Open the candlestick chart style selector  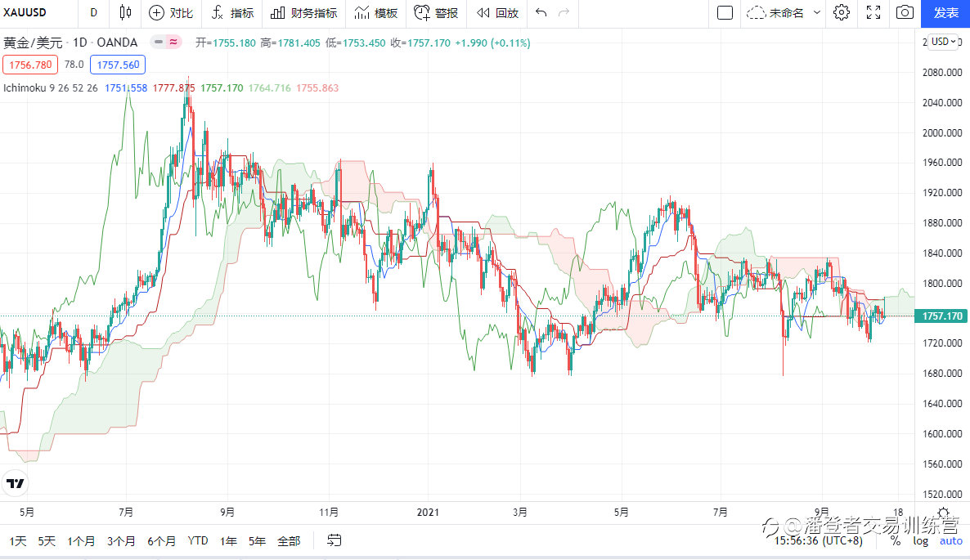click(x=125, y=12)
